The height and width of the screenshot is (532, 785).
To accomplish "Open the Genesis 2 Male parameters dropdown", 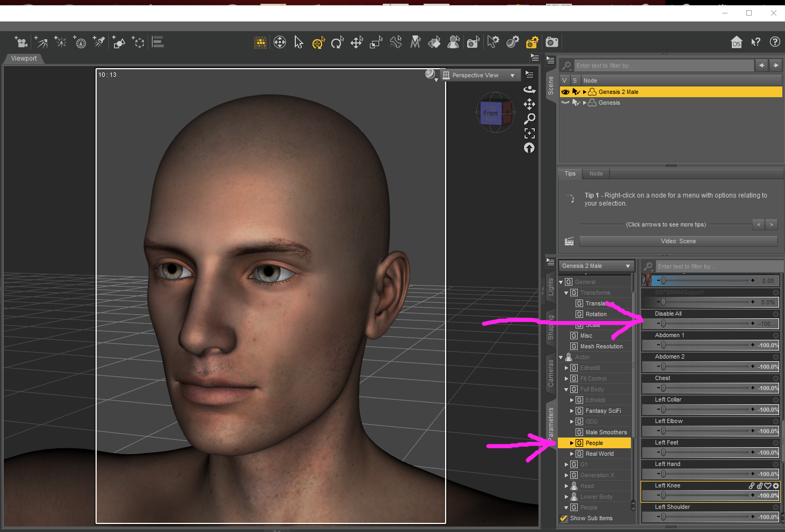I will (596, 266).
